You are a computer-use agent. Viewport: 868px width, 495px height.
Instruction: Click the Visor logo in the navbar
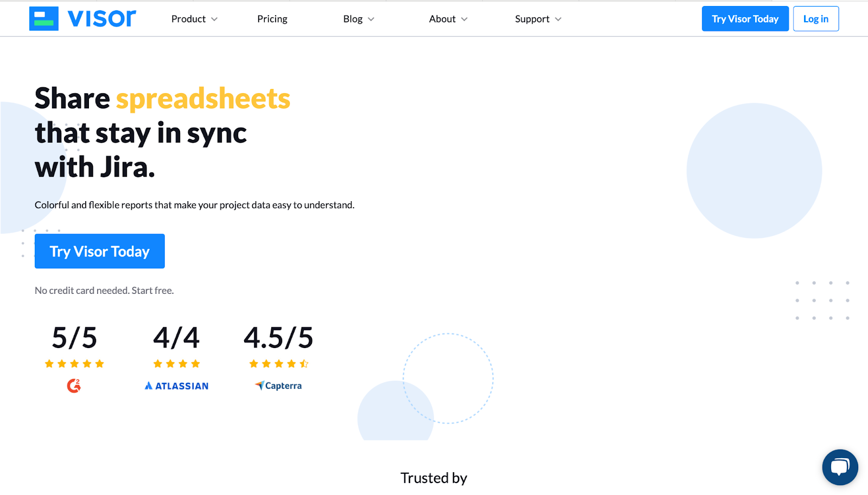pyautogui.click(x=82, y=18)
